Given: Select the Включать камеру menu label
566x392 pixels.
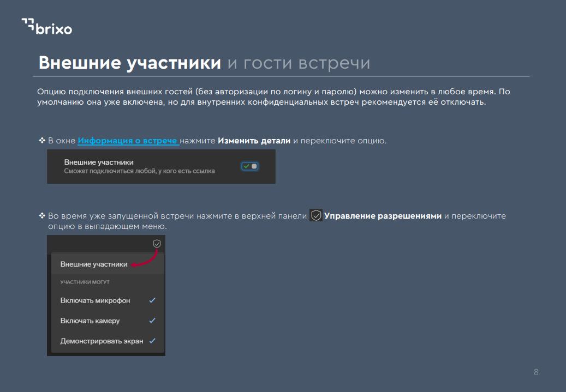Looking at the screenshot, I should (90, 321).
